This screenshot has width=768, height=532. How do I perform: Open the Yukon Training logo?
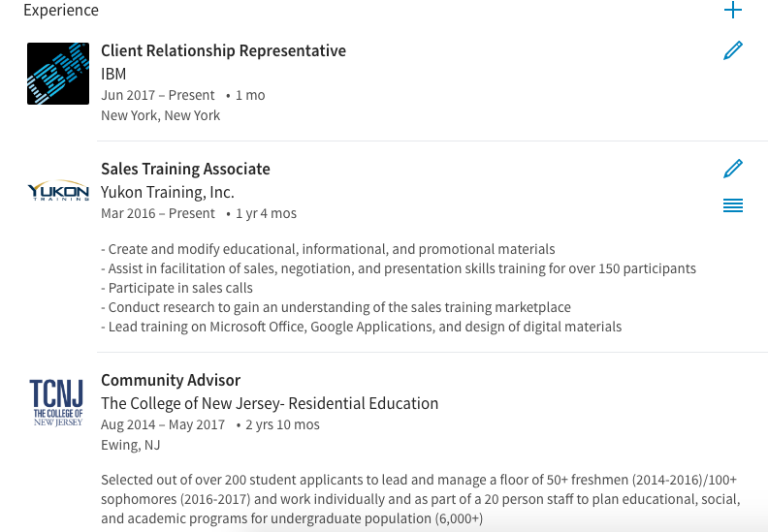click(58, 191)
